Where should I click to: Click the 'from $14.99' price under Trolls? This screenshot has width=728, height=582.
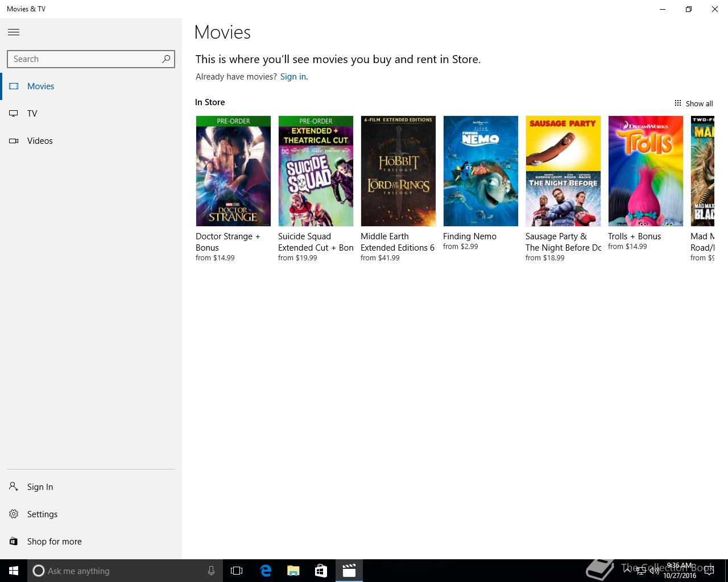point(627,247)
